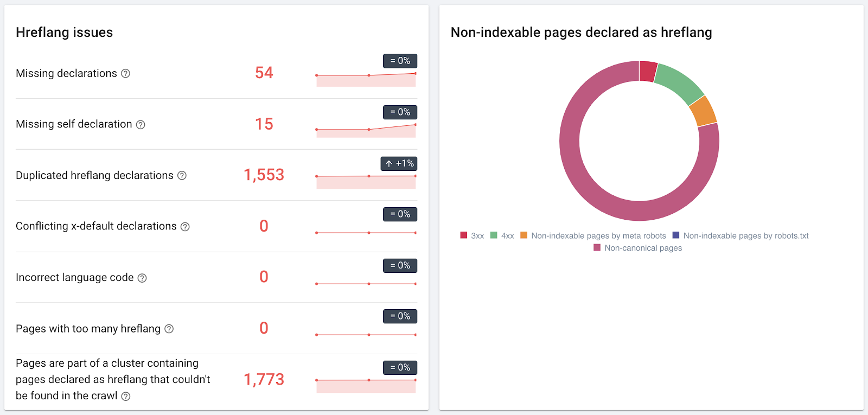Toggle the meta robots orange legend swatch
This screenshot has width=868, height=415.
524,235
